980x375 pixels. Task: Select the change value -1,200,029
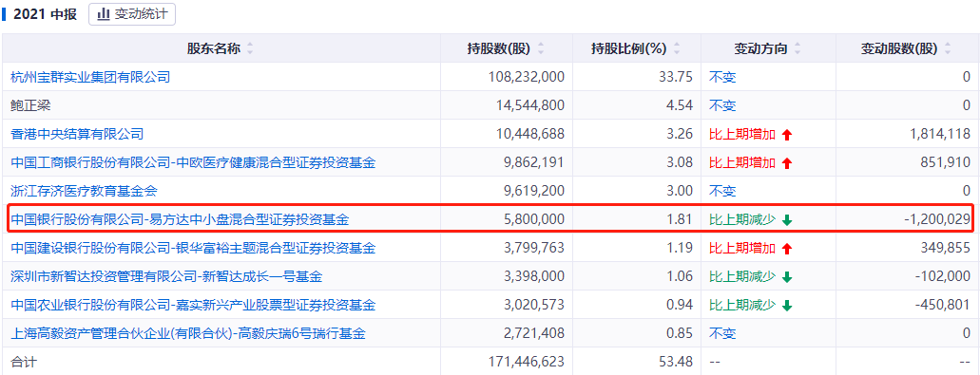pos(937,219)
